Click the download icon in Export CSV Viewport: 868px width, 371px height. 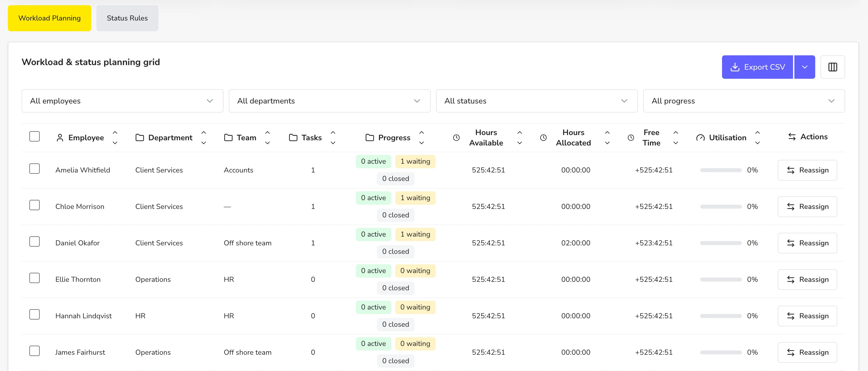tap(734, 67)
